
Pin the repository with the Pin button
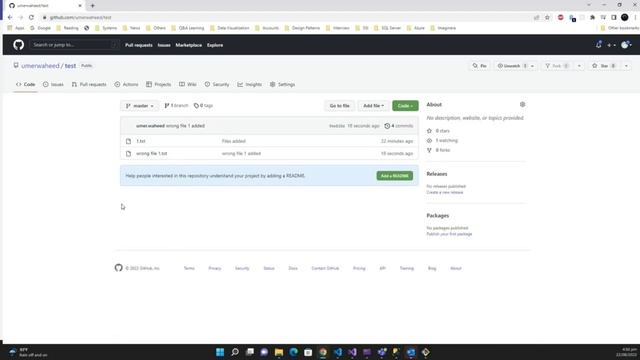point(480,66)
